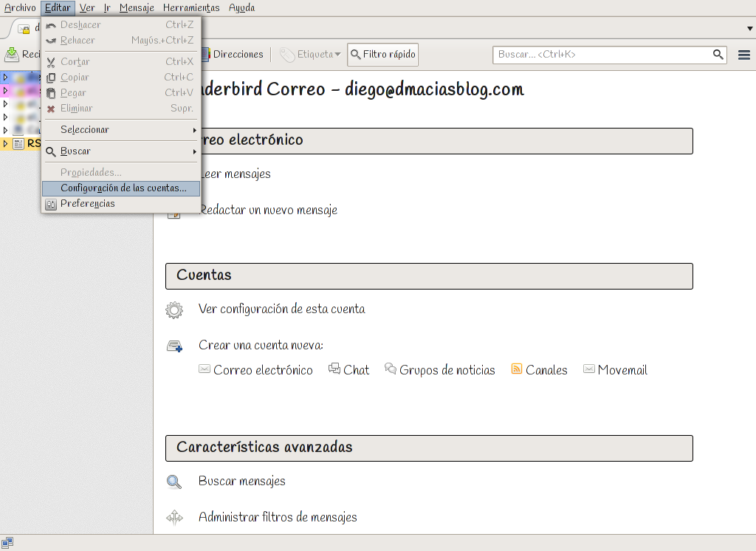Click the Recibir mail download icon
Screen dimensions: 756x551
[x=12, y=55]
